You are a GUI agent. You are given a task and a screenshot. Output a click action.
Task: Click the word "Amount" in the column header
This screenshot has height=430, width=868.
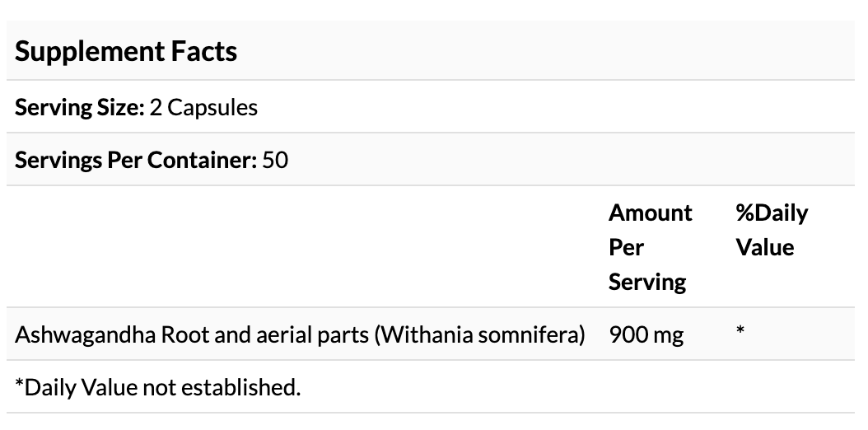pyautogui.click(x=650, y=213)
